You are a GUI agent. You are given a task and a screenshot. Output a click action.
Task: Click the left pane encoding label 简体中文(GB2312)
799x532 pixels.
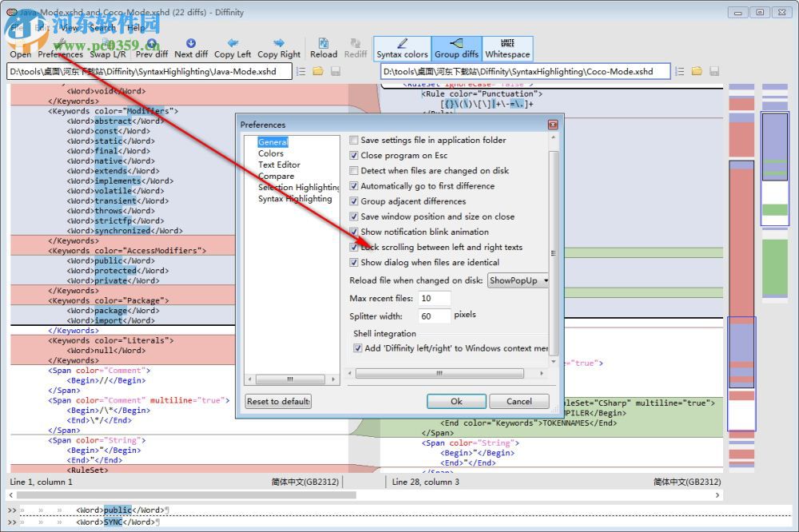(304, 482)
